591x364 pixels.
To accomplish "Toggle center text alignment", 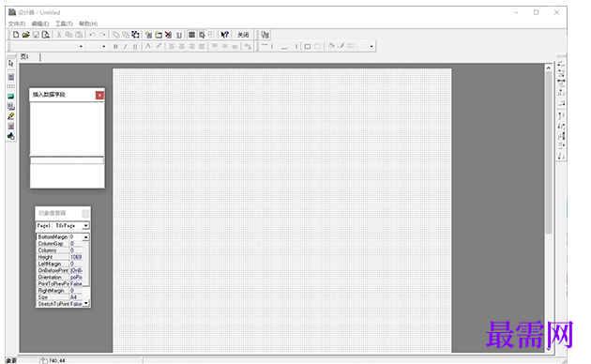I will point(182,46).
